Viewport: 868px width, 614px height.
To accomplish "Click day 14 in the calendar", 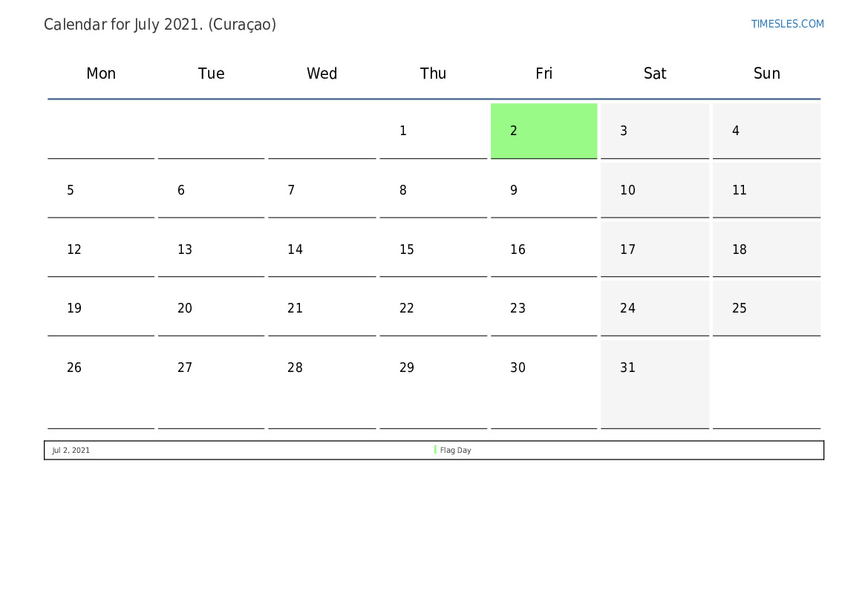I will (x=322, y=249).
